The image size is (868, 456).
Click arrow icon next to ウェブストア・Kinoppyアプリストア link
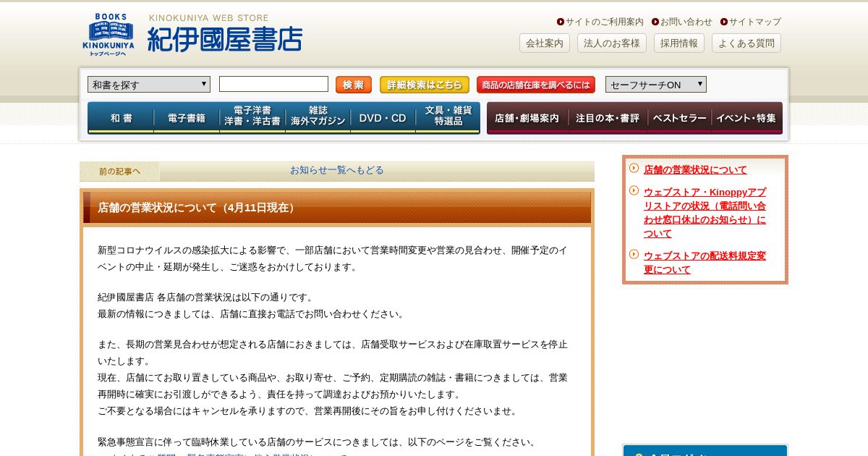point(634,190)
